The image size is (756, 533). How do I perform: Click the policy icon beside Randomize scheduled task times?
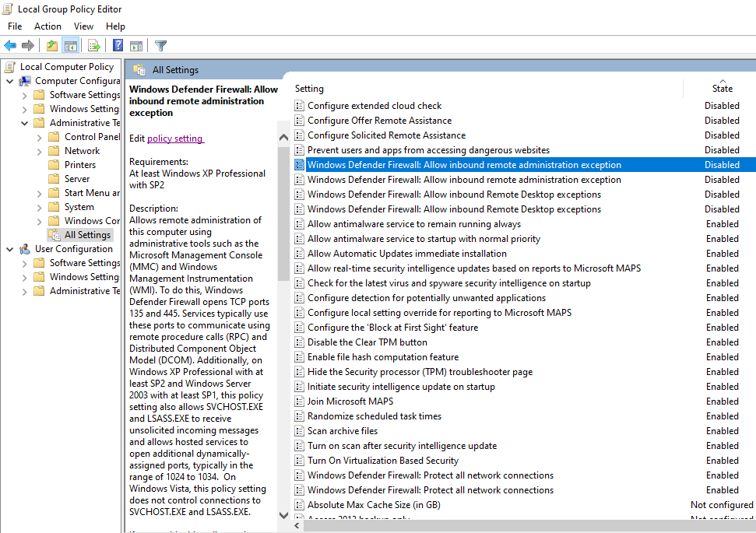pos(300,416)
